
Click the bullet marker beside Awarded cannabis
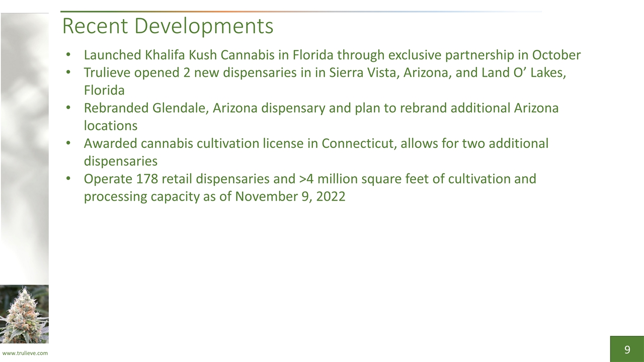[x=68, y=144]
